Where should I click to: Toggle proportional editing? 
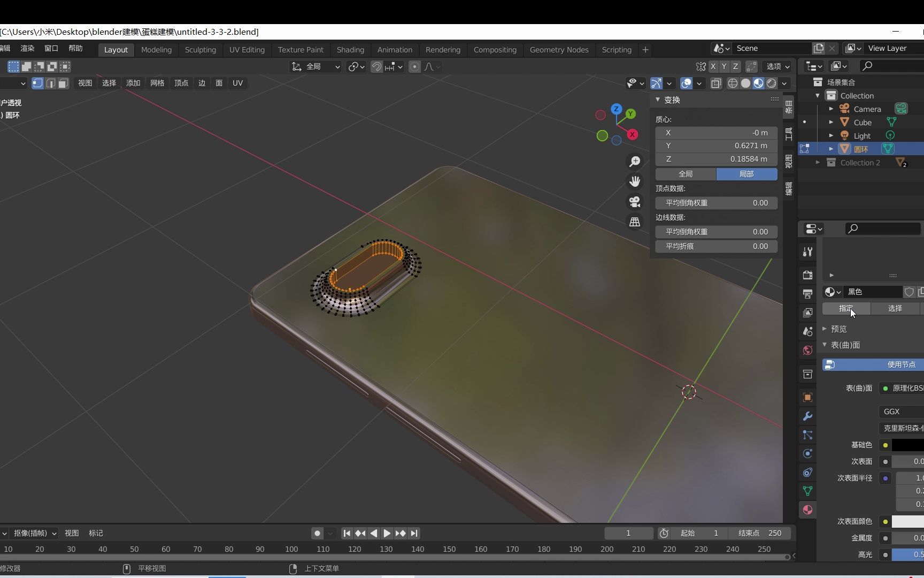(x=415, y=66)
